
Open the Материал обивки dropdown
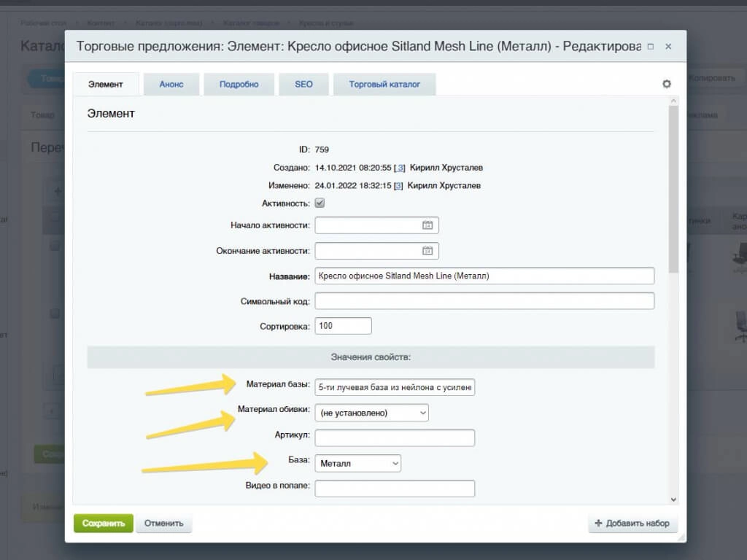[x=371, y=413]
